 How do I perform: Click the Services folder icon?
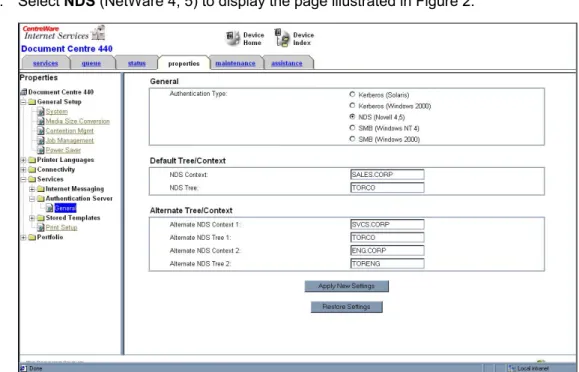[x=32, y=179]
